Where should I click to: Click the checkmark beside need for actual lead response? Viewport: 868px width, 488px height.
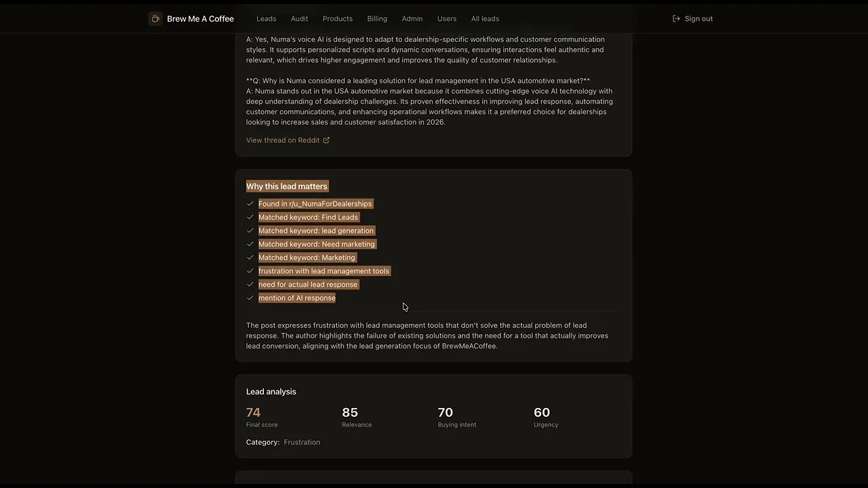(250, 285)
